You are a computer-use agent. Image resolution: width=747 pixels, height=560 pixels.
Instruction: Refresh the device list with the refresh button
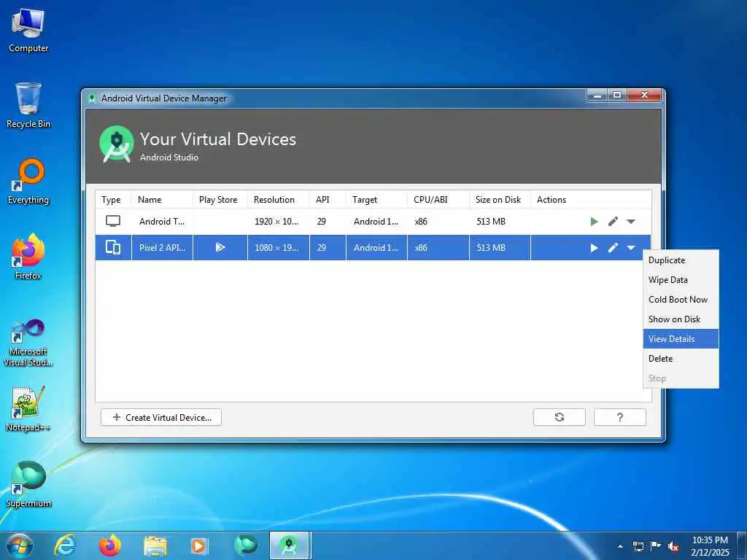click(x=560, y=417)
